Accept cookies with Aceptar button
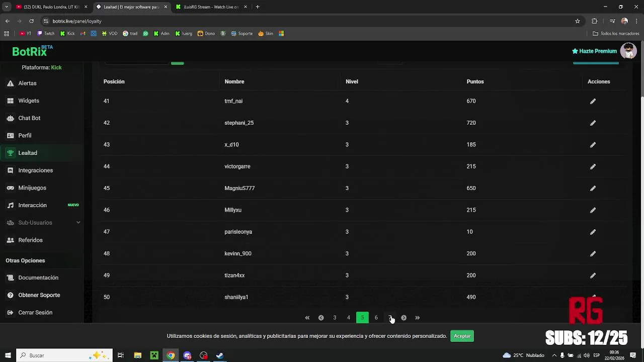Viewport: 644px width, 362px height. pos(462,336)
